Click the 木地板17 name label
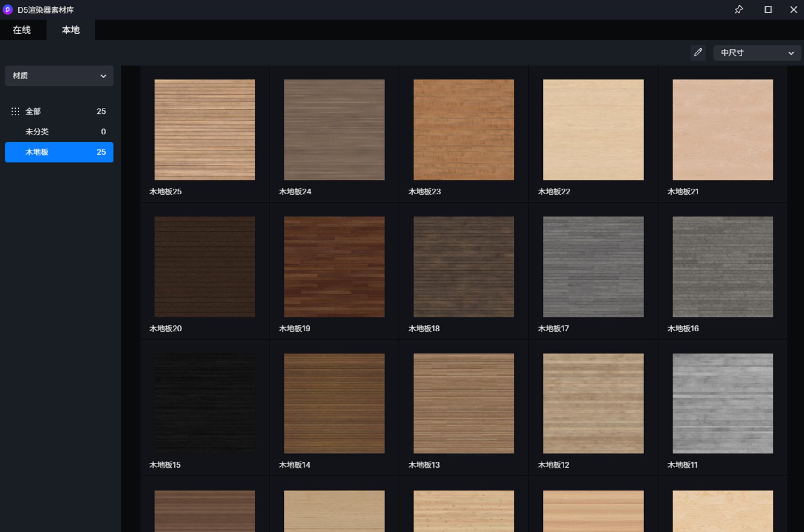804x532 pixels. click(x=553, y=328)
